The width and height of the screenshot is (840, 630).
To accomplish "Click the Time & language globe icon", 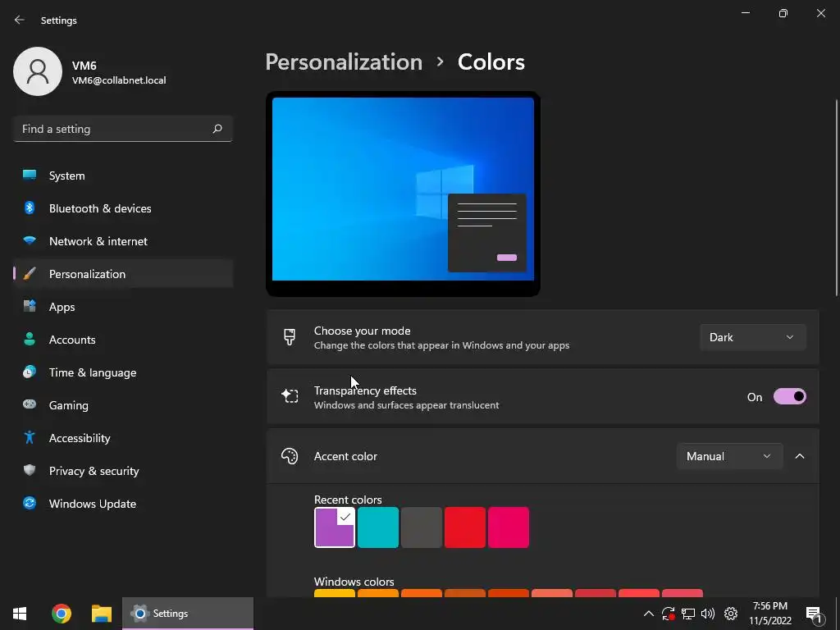I will 30,372.
